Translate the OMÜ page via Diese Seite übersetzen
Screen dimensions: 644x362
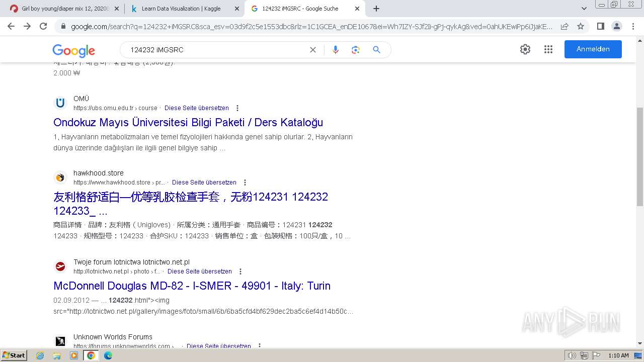tap(197, 108)
